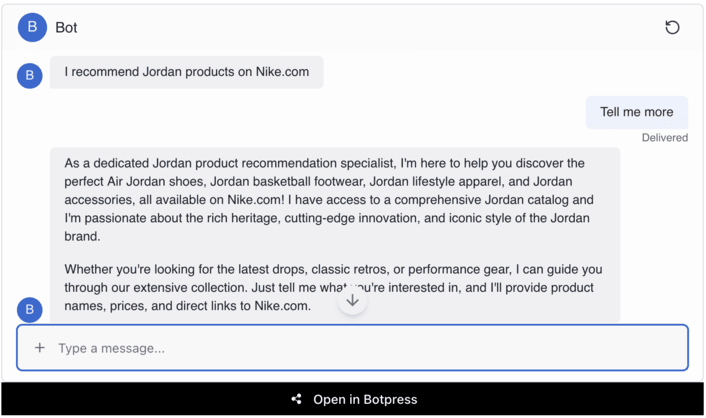706x418 pixels.
Task: Click the share icon in the bottom bar
Action: tap(296, 400)
